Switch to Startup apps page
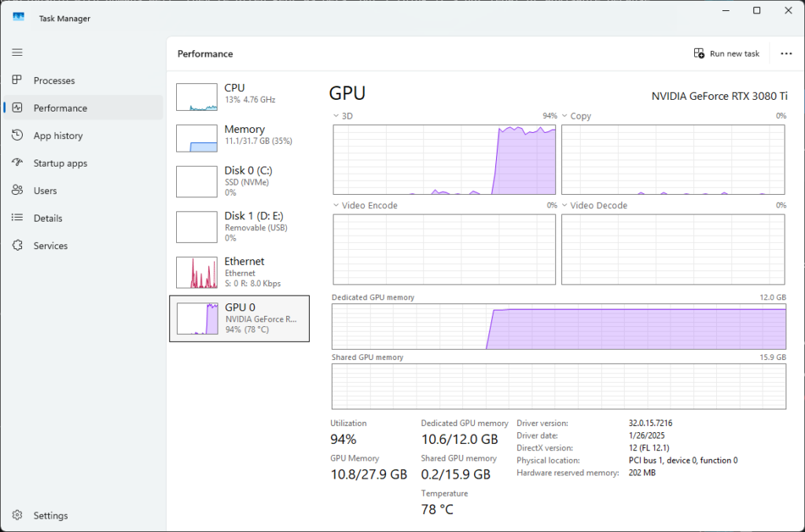This screenshot has height=532, width=805. click(60, 163)
